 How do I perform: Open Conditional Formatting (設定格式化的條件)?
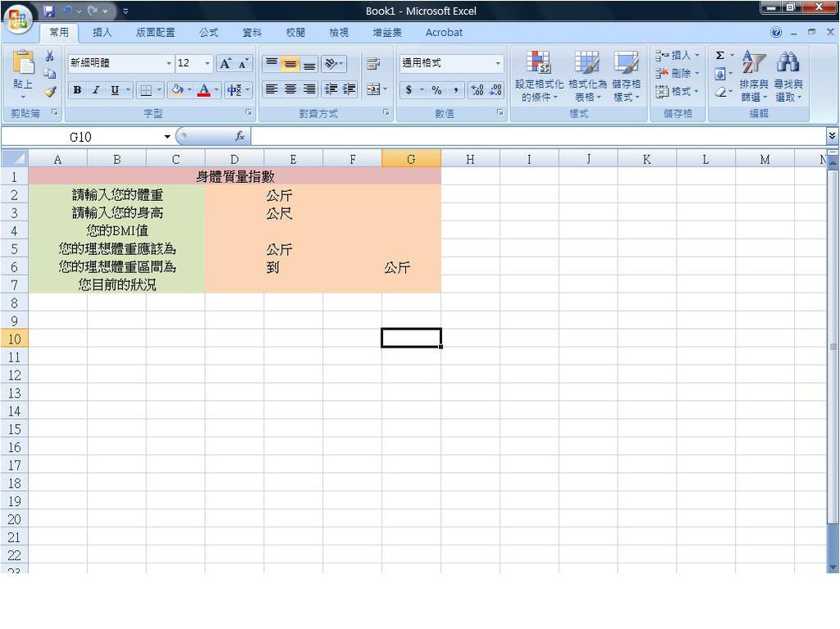(539, 76)
